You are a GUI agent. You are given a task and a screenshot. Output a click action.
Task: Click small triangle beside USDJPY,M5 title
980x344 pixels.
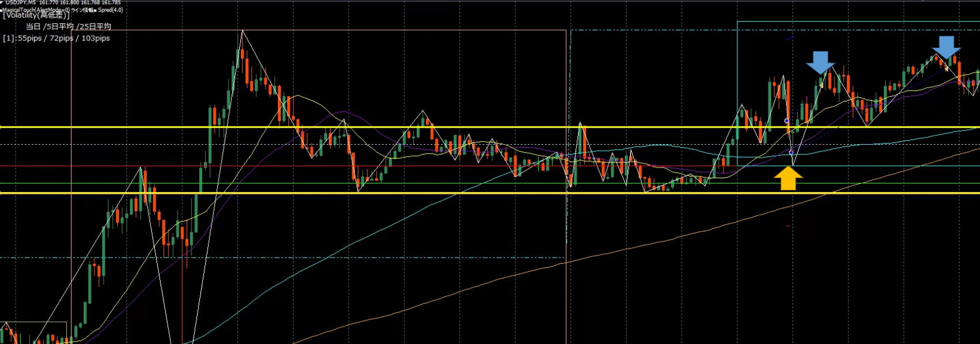tap(2, 3)
